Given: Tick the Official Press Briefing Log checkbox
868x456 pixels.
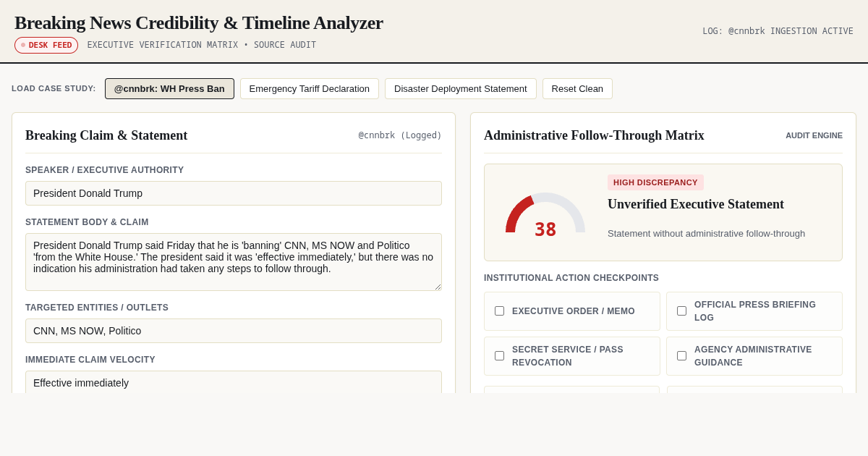Looking at the screenshot, I should point(681,311).
